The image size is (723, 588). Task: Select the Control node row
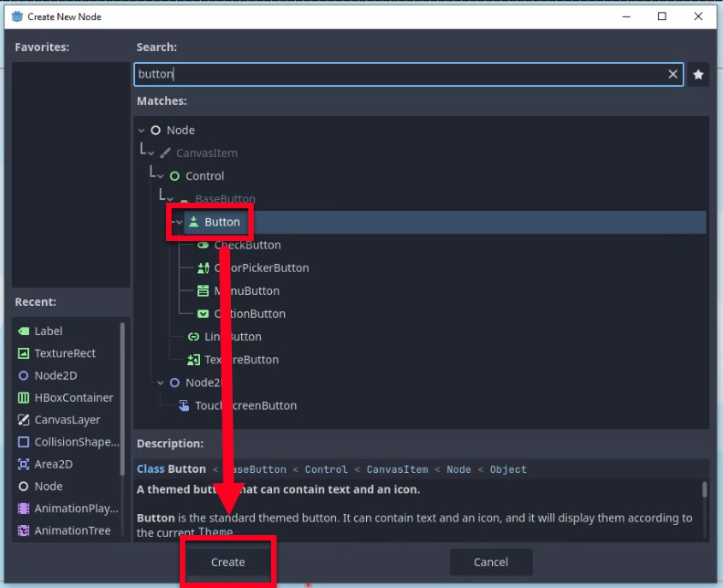coord(204,176)
